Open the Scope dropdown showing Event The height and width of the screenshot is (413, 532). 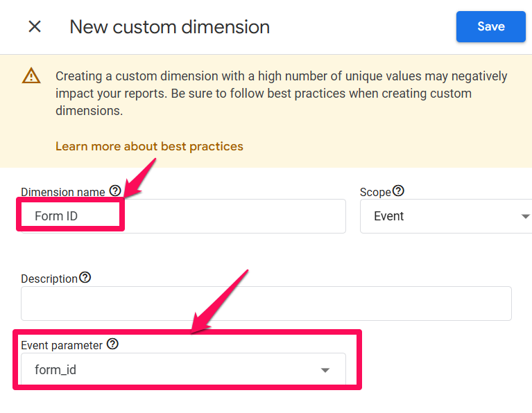446,216
